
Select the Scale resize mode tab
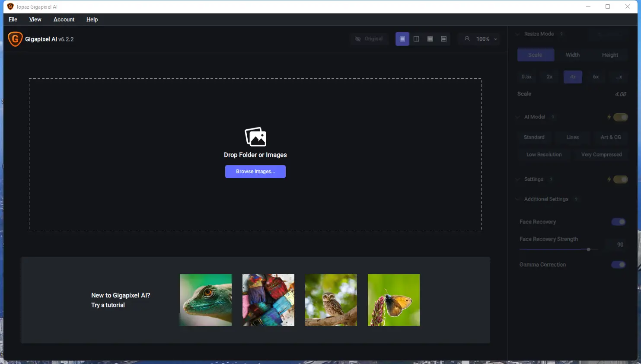coord(536,55)
